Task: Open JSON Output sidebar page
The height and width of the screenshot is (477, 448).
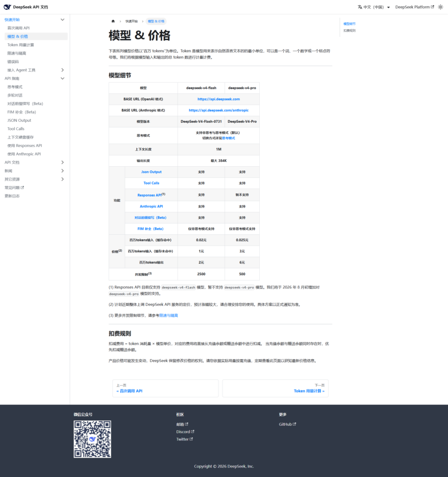Action: click(19, 120)
